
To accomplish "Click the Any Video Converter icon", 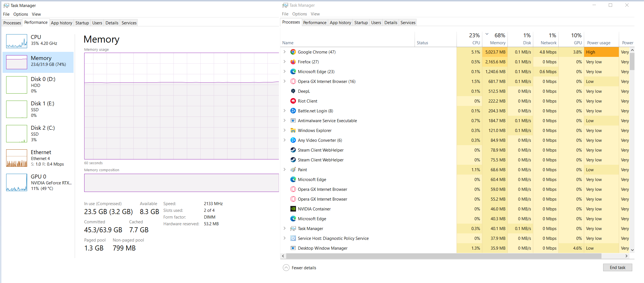I will point(293,140).
